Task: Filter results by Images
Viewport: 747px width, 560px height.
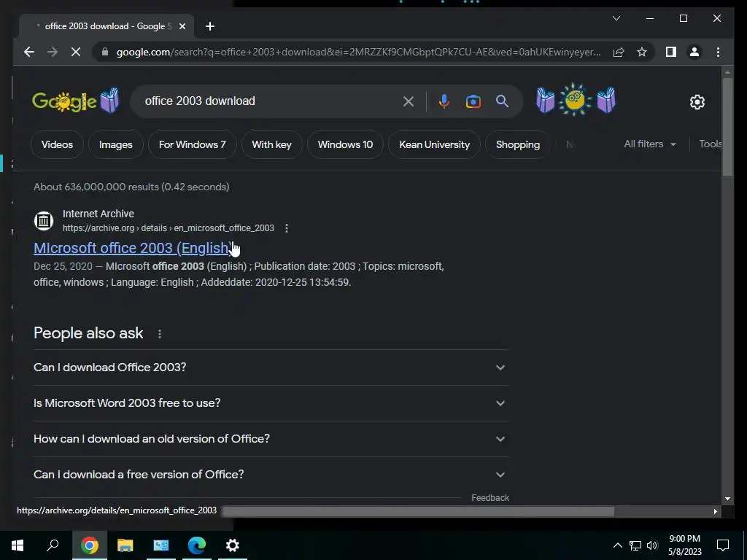Action: (116, 144)
